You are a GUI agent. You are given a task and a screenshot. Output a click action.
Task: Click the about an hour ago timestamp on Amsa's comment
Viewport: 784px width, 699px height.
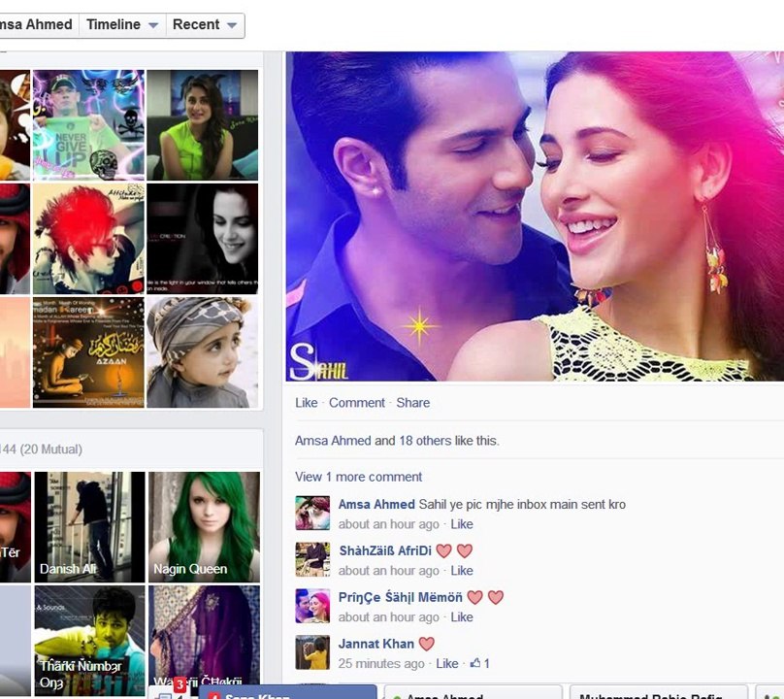pos(388,524)
